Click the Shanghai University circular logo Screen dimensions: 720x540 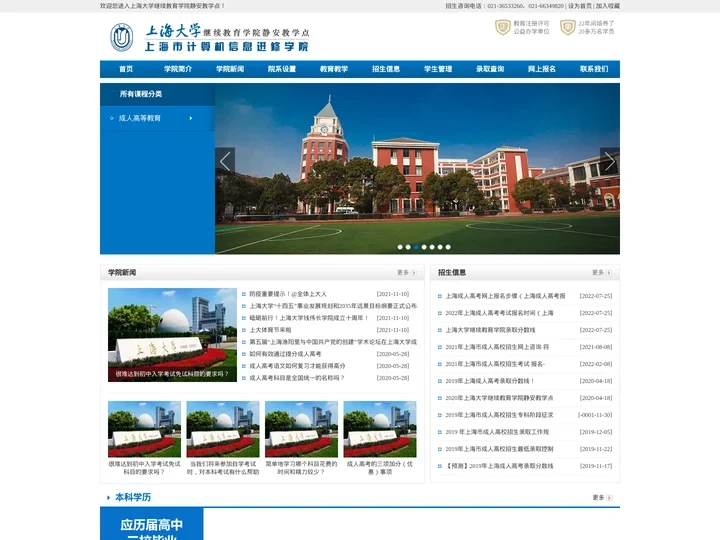122,37
